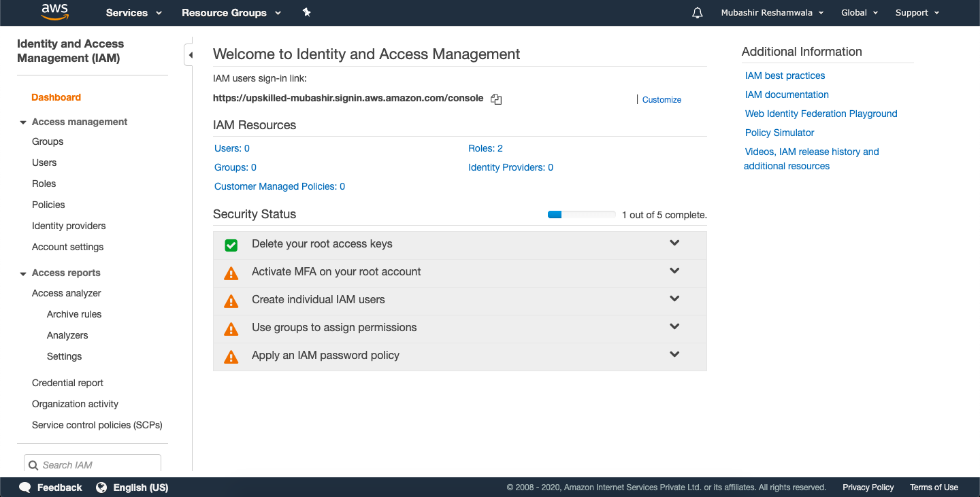Open Account settings in the sidebar

tap(68, 247)
